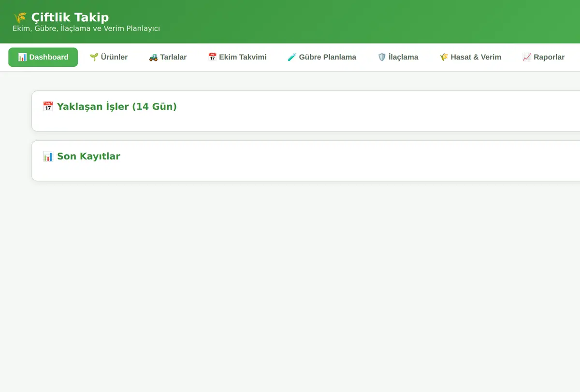This screenshot has height=392, width=580.
Task: Click the subtitle "Ekim, Gübre, İlaçlama ve Verim Planlayıcı"
Action: tap(86, 29)
